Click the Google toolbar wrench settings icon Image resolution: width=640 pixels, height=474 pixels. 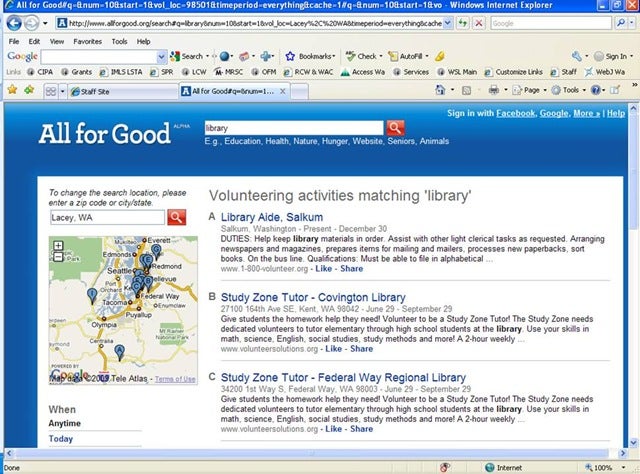click(x=576, y=56)
